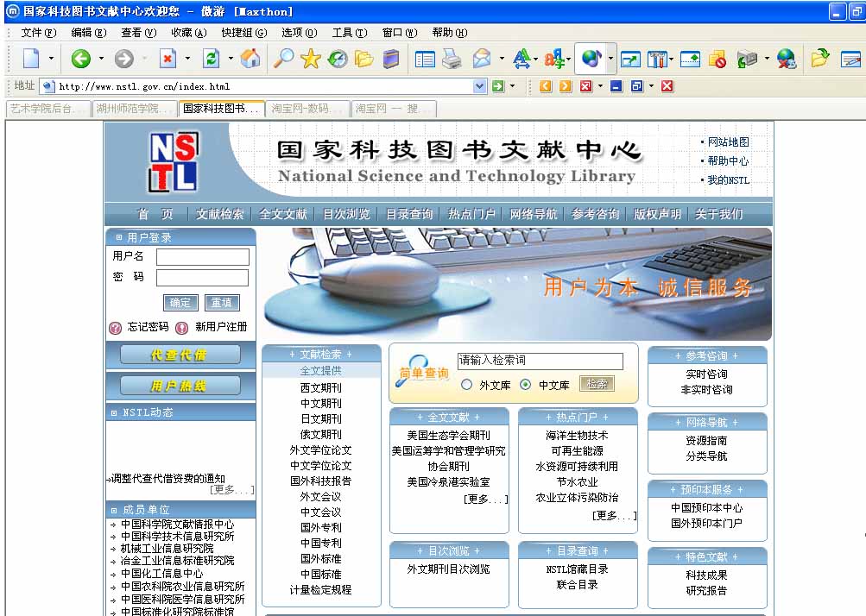This screenshot has height=616, width=866.
Task: Stop loading with the red X page icon
Action: [168, 58]
